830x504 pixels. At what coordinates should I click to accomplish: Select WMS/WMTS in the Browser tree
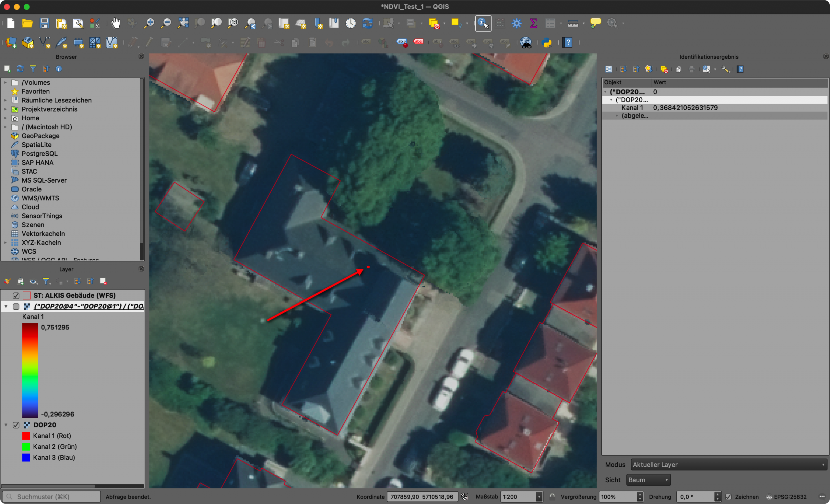click(40, 198)
